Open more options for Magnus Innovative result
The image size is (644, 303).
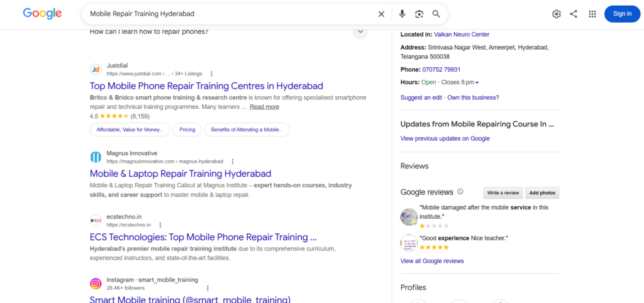click(233, 162)
